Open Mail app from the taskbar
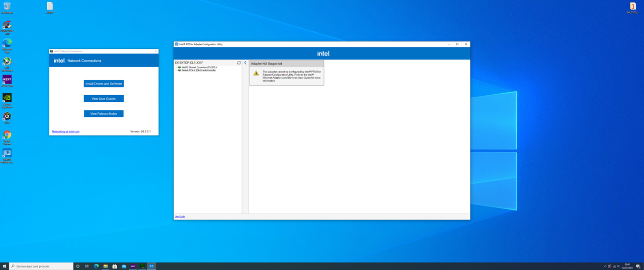 pyautogui.click(x=124, y=266)
